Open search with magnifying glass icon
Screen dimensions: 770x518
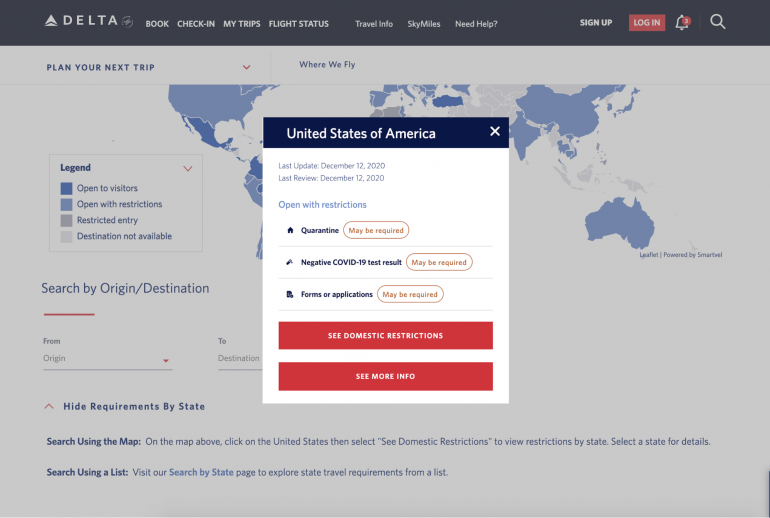pyautogui.click(x=718, y=22)
